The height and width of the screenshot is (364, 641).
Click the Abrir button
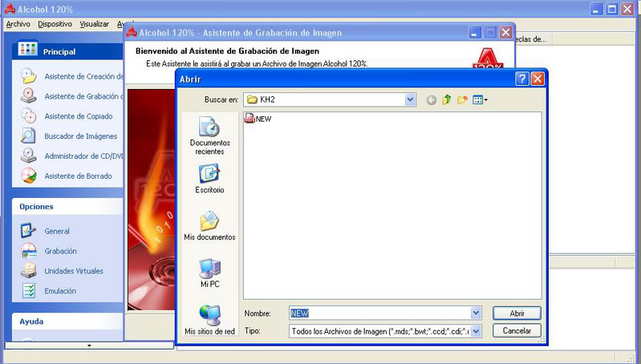point(517,313)
